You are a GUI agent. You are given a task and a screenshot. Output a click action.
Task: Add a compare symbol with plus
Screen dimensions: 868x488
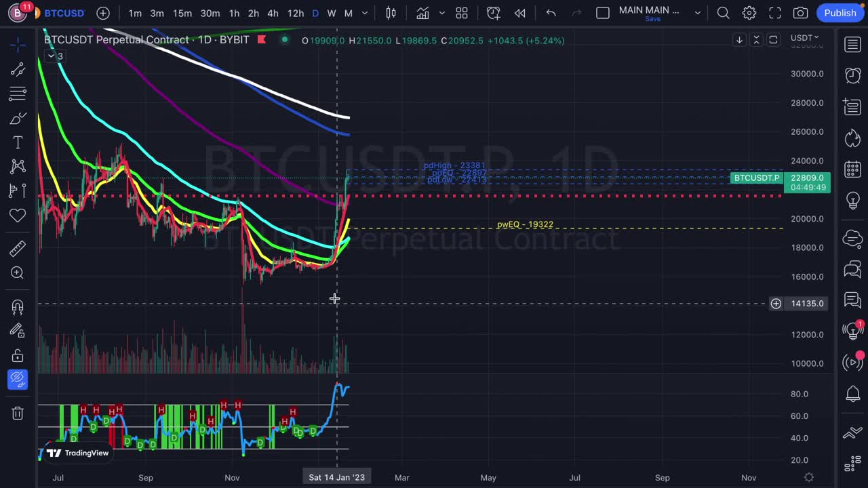[x=103, y=13]
